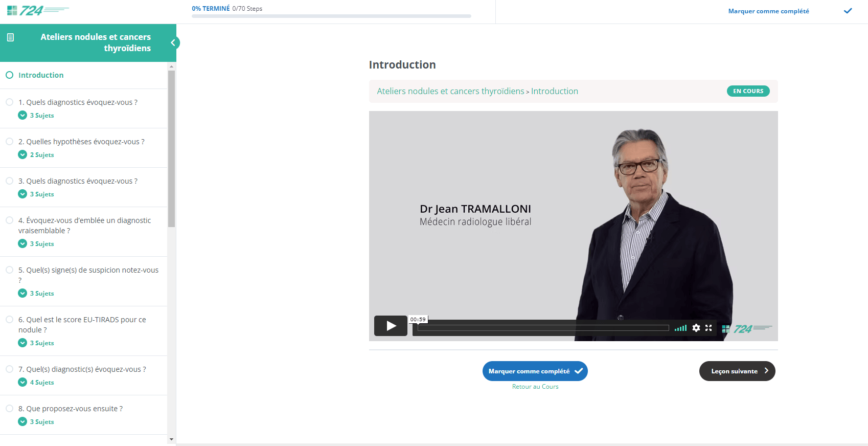Open lesson 8. Que proposez-vous ensuite
Image resolution: width=868 pixels, height=446 pixels.
71,409
